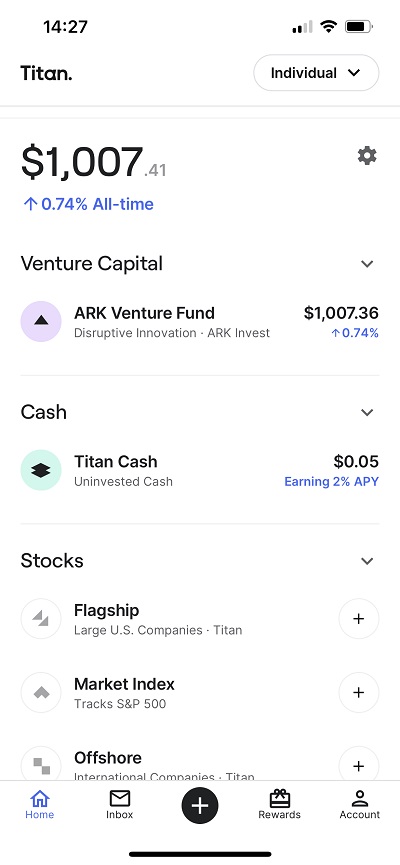Collapse the Cash section chevron
The image size is (400, 865).
(367, 412)
